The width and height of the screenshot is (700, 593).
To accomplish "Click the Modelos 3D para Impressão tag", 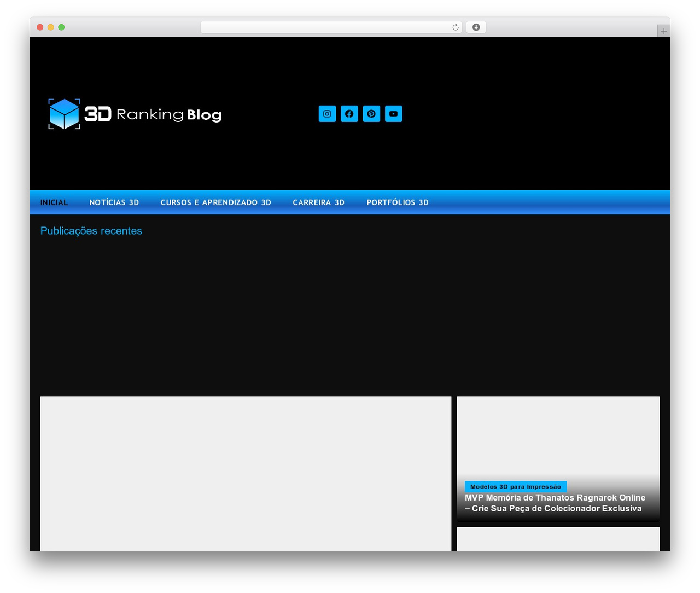I will pos(516,486).
